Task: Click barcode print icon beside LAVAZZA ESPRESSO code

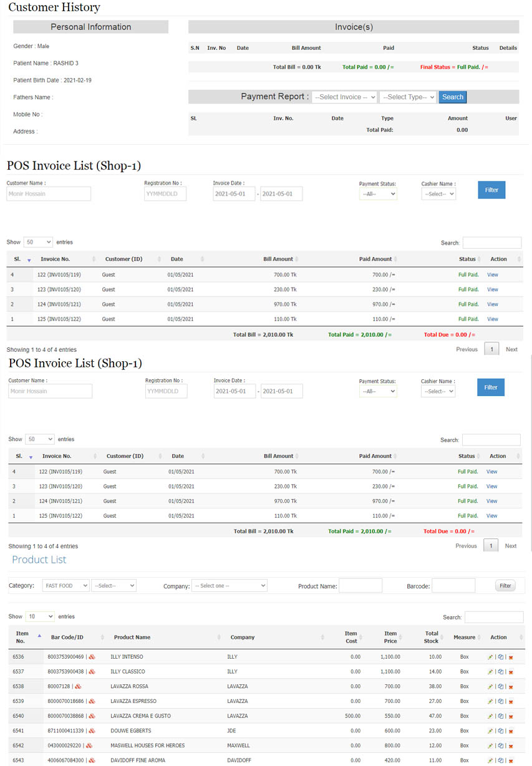Action: 92,702
